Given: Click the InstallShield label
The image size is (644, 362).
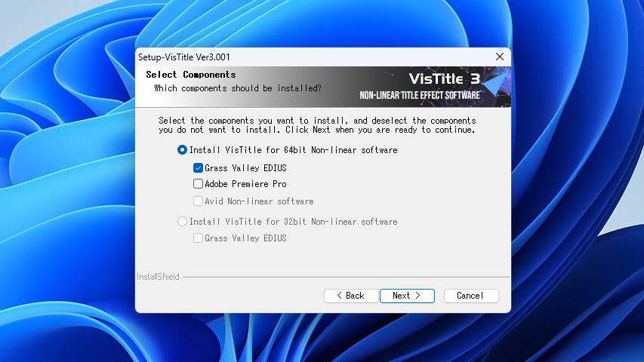Looking at the screenshot, I should click(x=158, y=277).
